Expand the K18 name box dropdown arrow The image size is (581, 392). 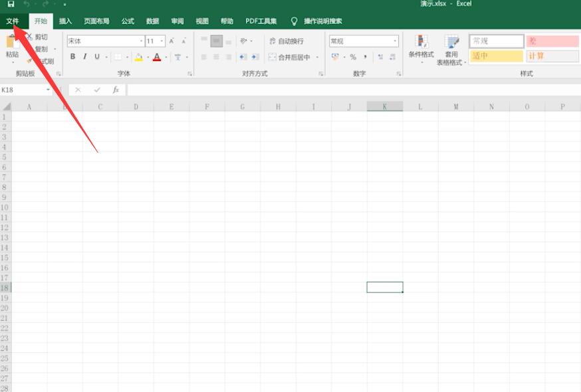tap(48, 90)
